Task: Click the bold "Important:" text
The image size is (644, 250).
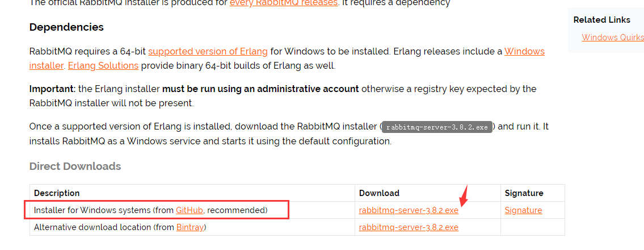Action: click(x=52, y=89)
